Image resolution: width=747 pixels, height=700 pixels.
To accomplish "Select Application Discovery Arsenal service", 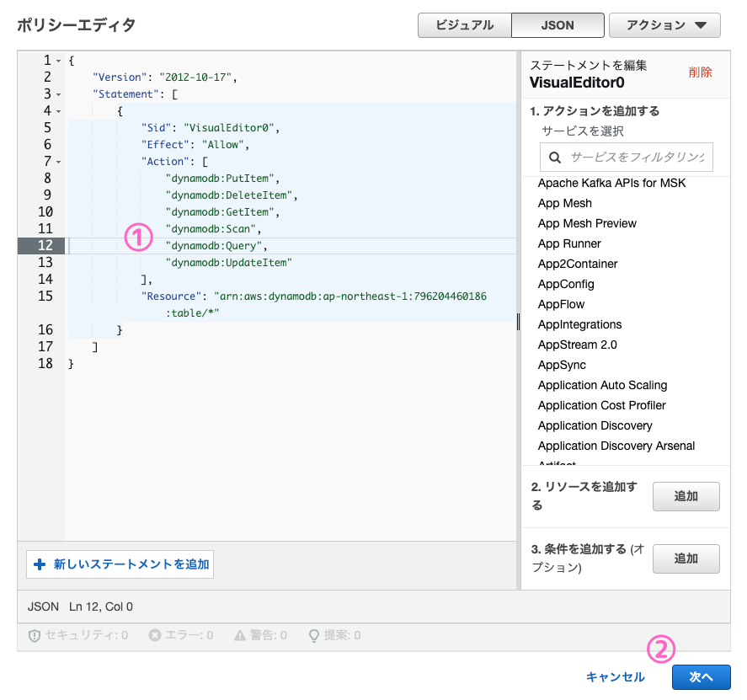I will pyautogui.click(x=616, y=446).
